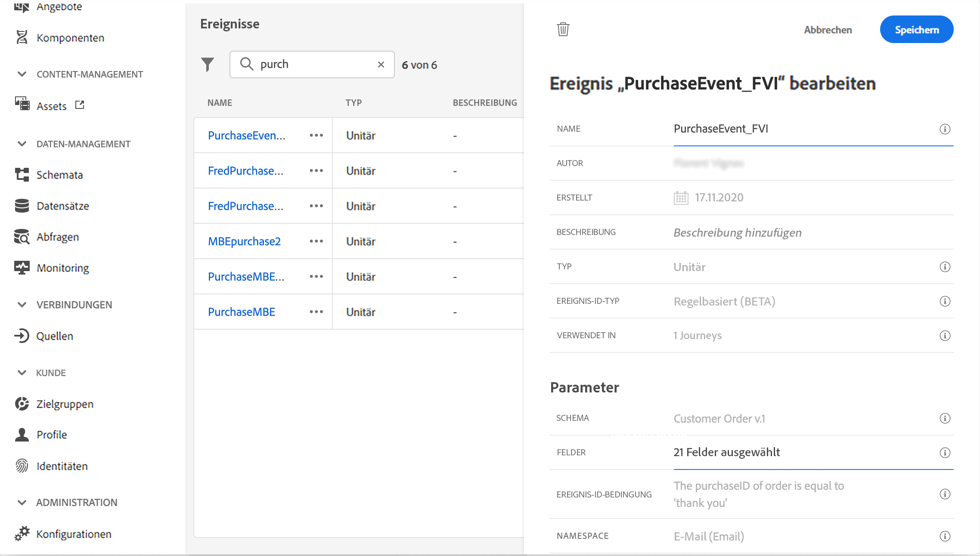Clear the purch search text
The image size is (980, 556).
pos(381,65)
